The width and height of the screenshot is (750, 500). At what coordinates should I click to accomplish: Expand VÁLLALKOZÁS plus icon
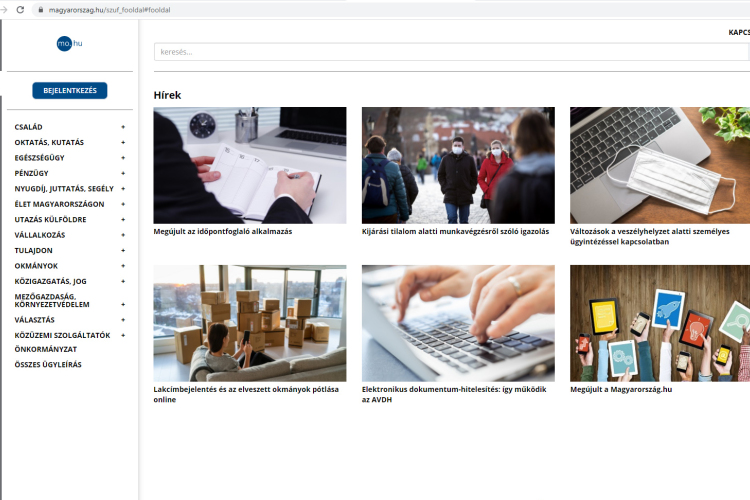(123, 235)
